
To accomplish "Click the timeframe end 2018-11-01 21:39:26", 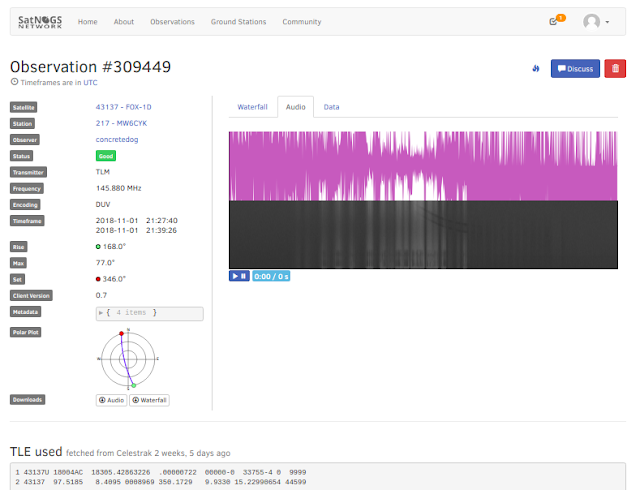I will click(x=136, y=230).
